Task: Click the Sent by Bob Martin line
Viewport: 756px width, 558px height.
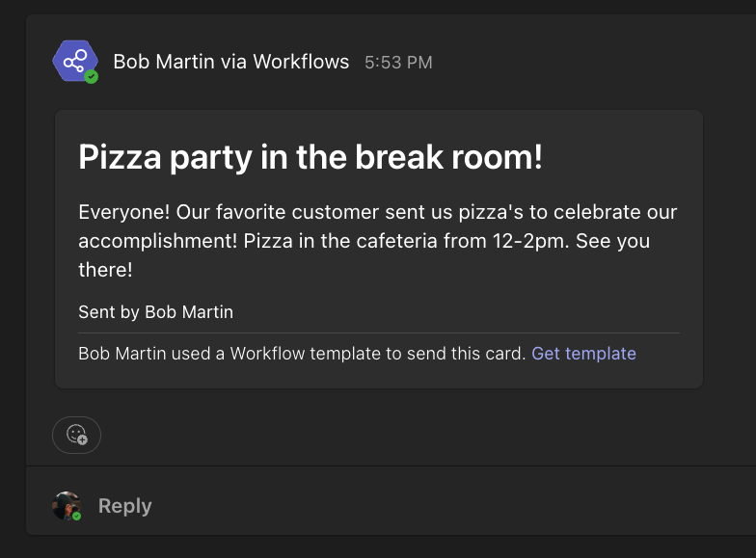Action: 156,312
